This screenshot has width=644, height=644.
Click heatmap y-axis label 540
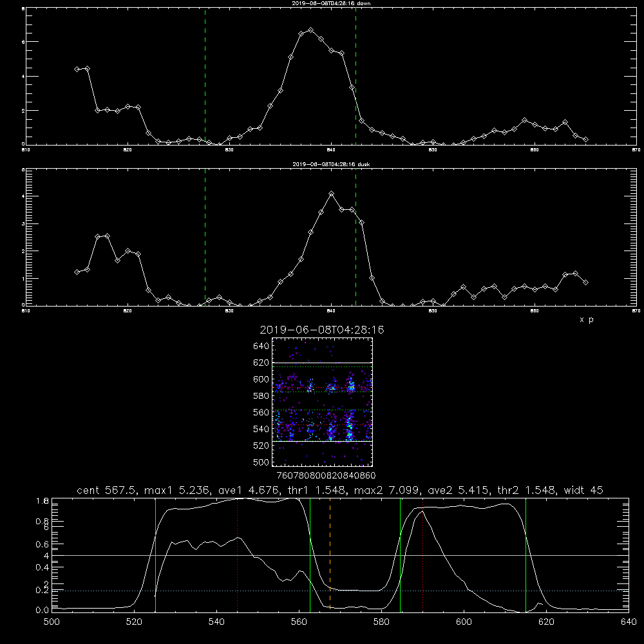(x=261, y=429)
